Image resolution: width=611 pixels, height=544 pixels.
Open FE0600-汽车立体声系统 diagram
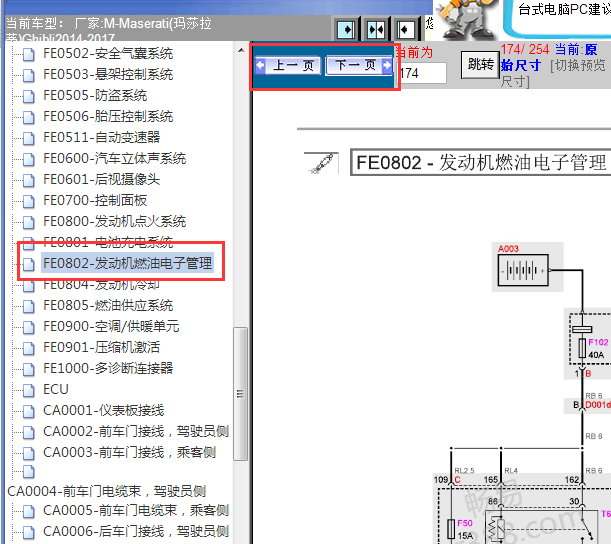click(x=115, y=158)
